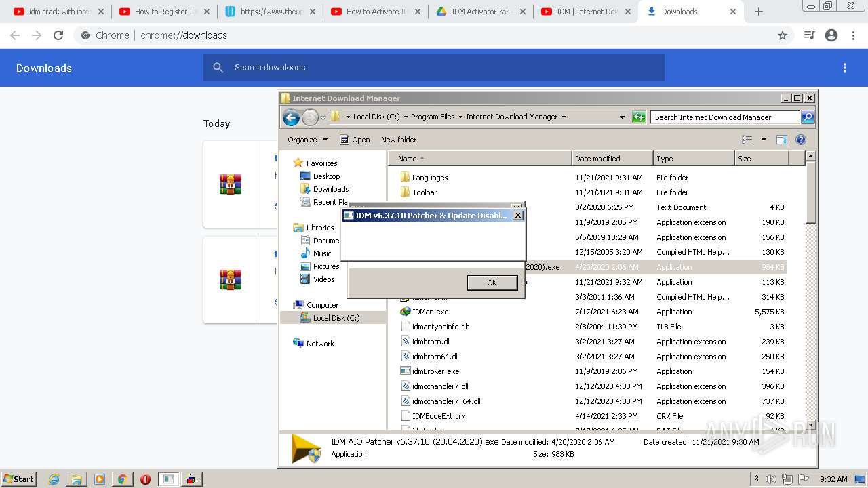Sort files by Type column

[694, 159]
